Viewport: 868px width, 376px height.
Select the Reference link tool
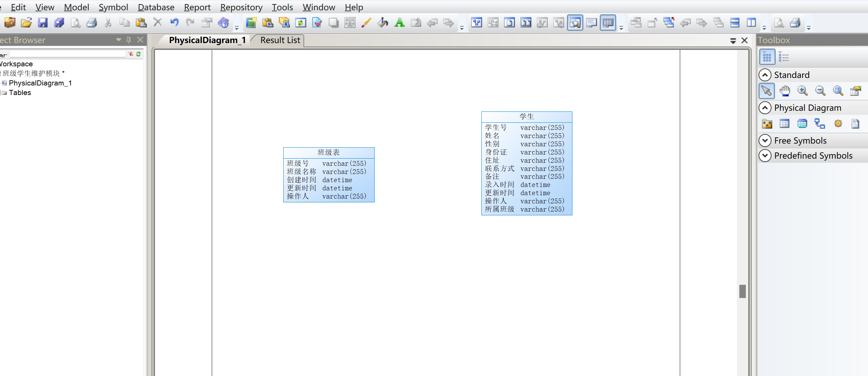[820, 124]
